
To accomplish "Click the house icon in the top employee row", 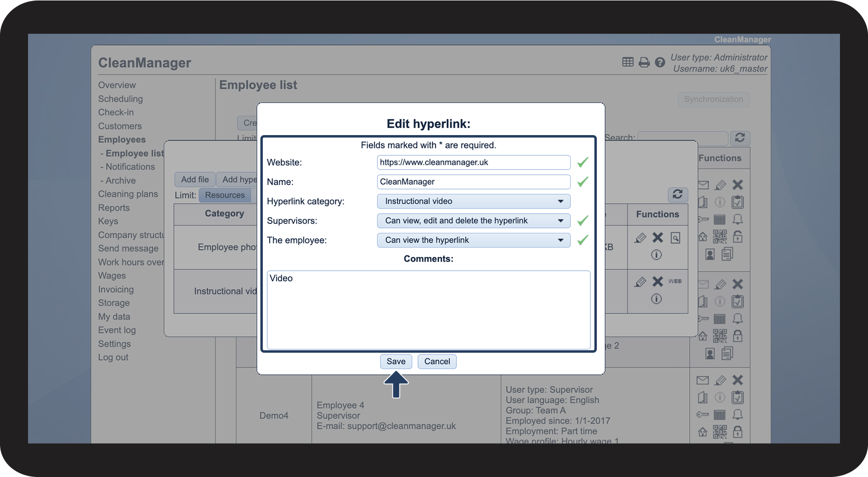I will (703, 237).
